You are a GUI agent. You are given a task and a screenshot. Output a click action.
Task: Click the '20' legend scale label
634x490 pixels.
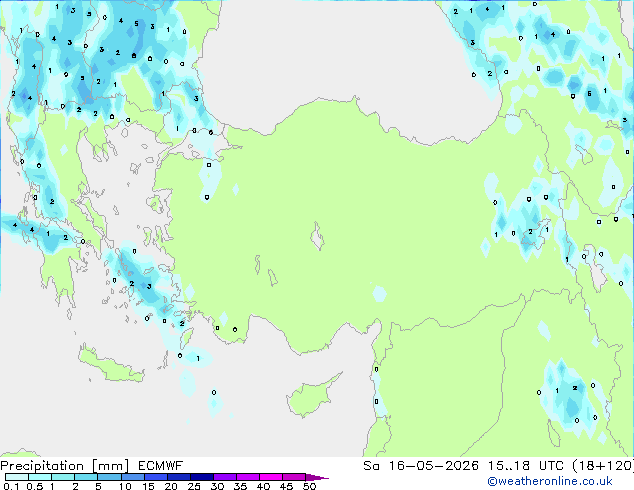(x=171, y=486)
